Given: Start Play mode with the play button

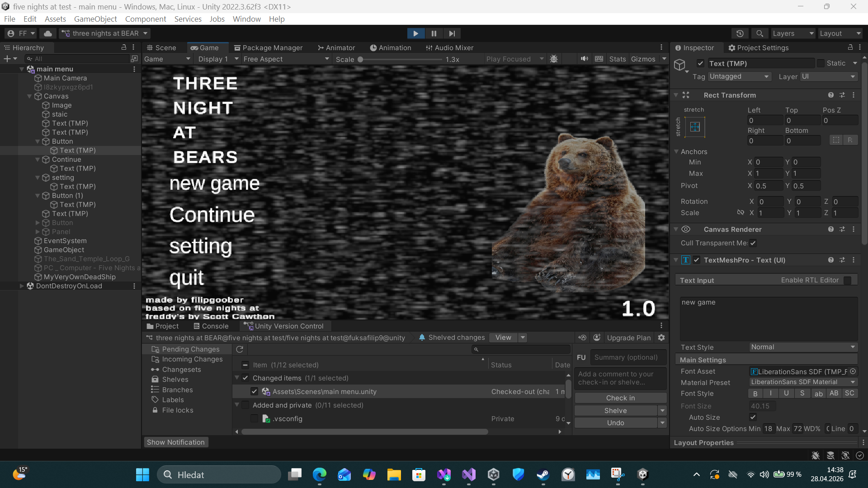Looking at the screenshot, I should point(415,33).
